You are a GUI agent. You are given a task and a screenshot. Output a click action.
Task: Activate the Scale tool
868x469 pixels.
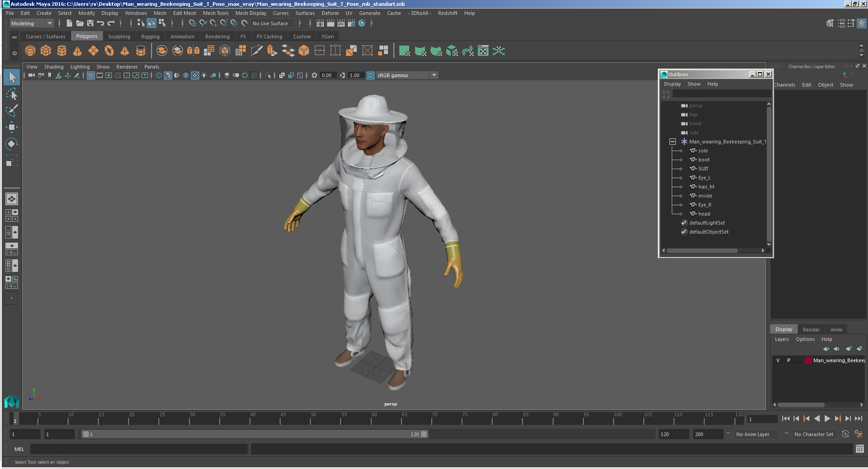click(12, 161)
